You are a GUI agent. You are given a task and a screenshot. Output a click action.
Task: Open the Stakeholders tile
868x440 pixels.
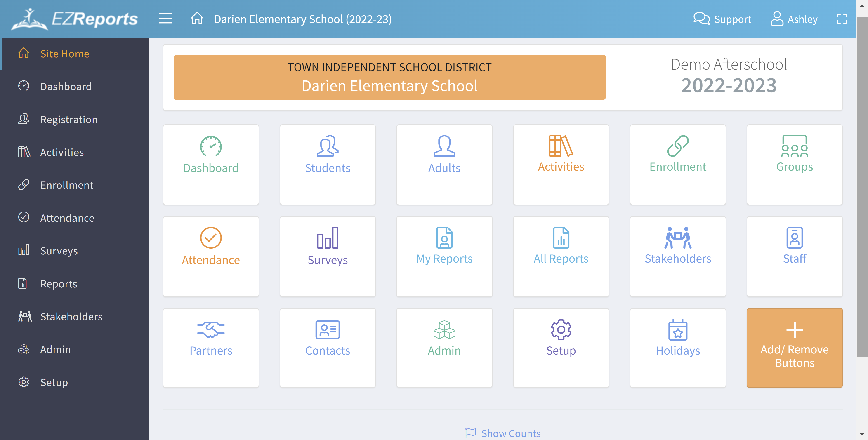tap(677, 256)
